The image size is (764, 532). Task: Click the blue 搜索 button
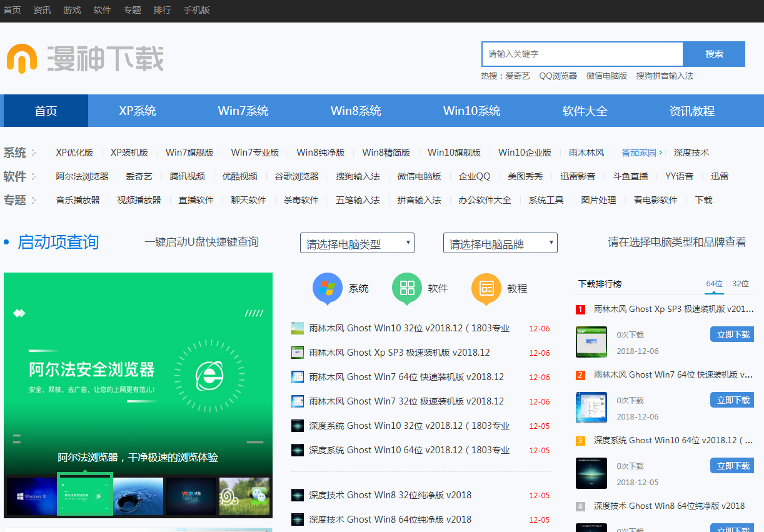coord(714,54)
